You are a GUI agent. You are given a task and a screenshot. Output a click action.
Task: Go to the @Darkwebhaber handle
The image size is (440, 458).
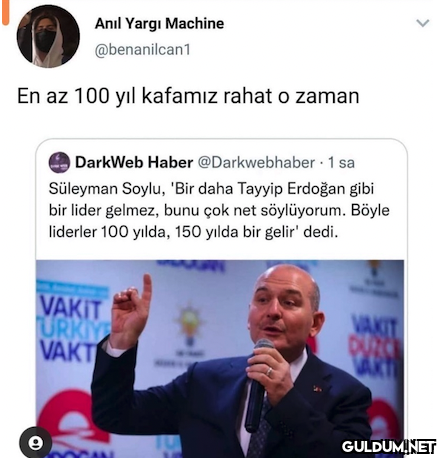[256, 163]
